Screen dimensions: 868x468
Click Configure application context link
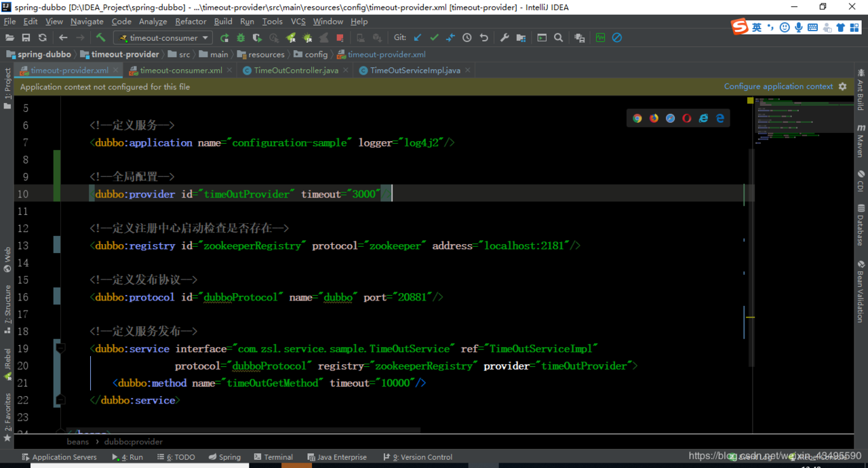click(778, 87)
